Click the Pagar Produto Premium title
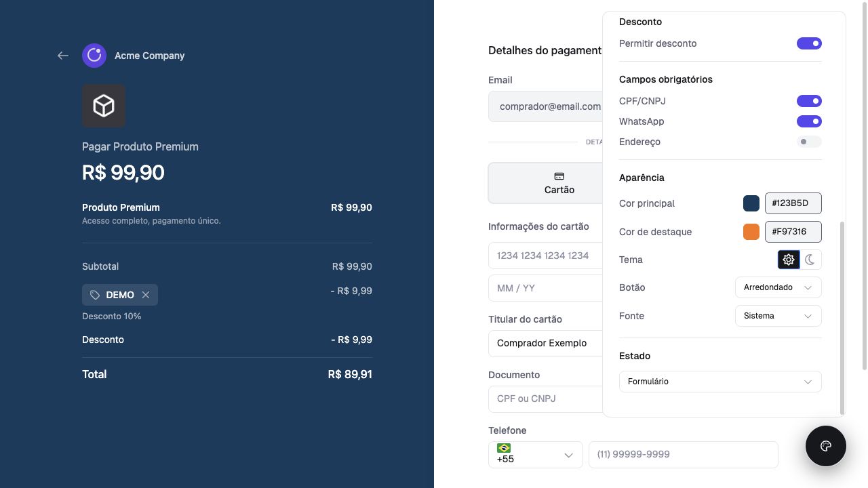Image resolution: width=868 pixels, height=488 pixels. (x=140, y=146)
